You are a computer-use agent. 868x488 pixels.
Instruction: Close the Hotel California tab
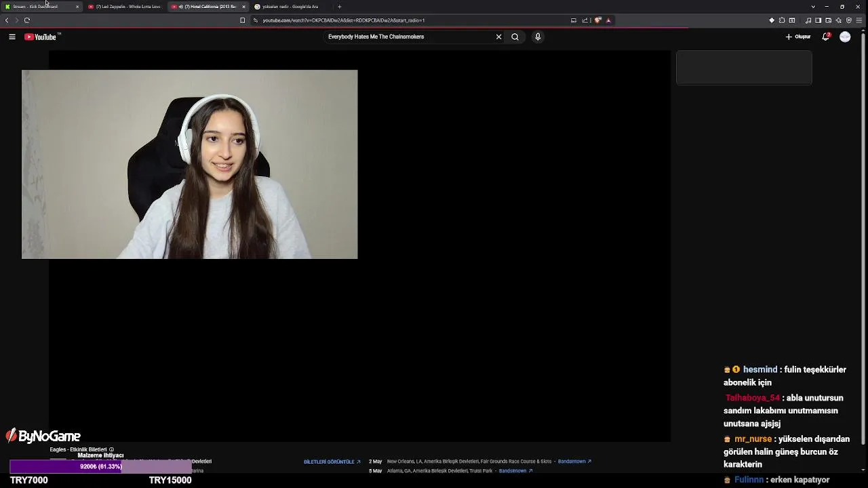[243, 7]
